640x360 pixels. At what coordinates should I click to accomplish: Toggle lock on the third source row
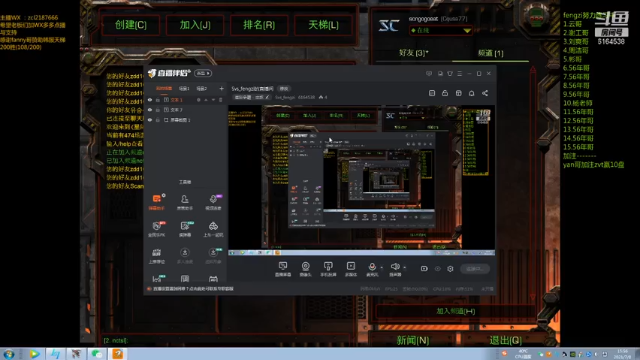(158, 120)
